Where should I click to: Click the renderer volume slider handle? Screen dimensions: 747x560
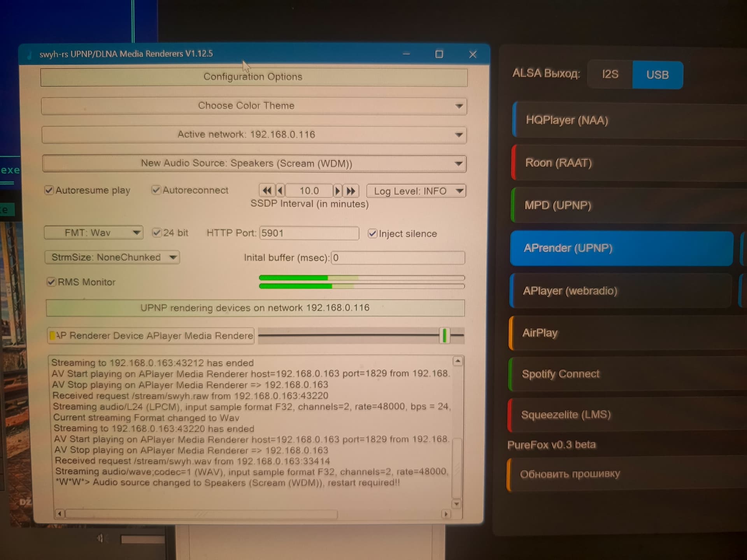pos(444,335)
